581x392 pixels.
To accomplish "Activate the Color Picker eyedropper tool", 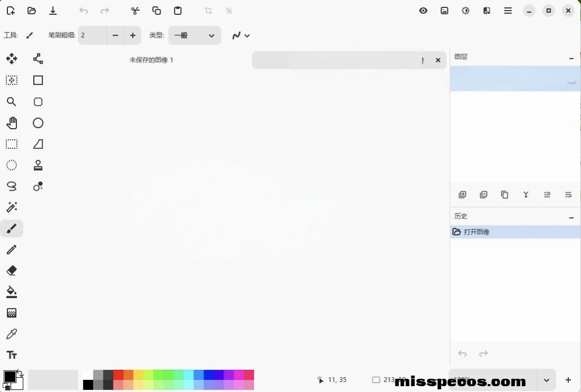I will 12,334.
